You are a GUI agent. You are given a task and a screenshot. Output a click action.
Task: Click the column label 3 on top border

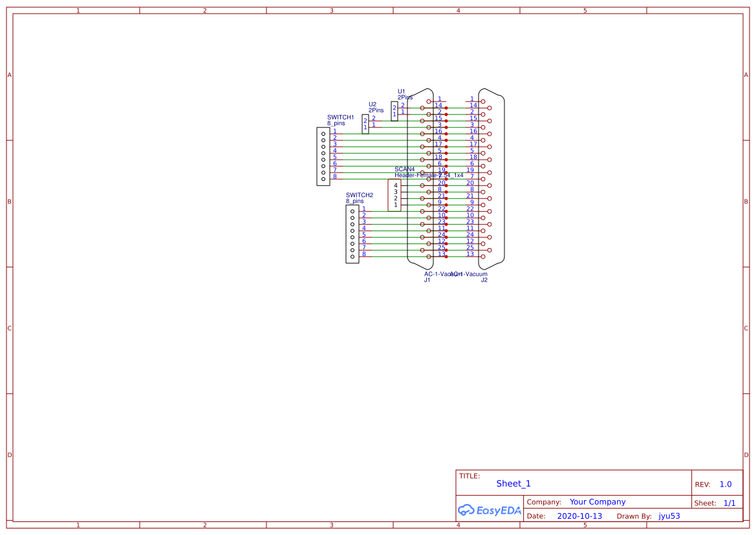click(x=330, y=10)
